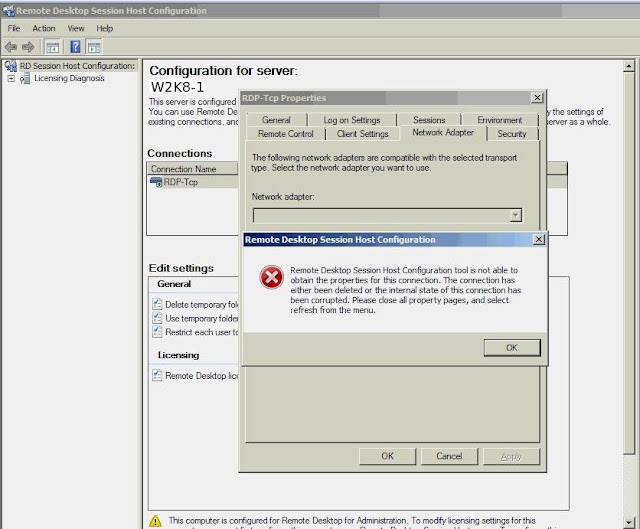Click Apply in RDP-Tcp Properties
Viewport: 640px width, 529px height.
511,456
